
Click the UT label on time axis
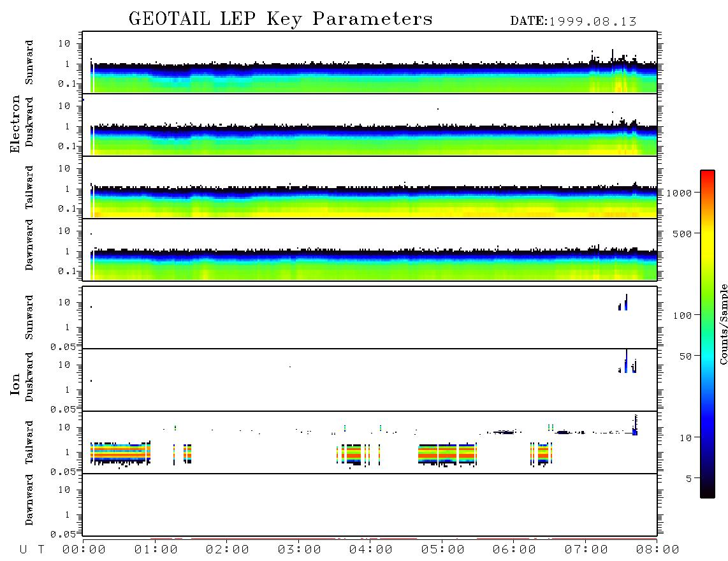(x=32, y=550)
